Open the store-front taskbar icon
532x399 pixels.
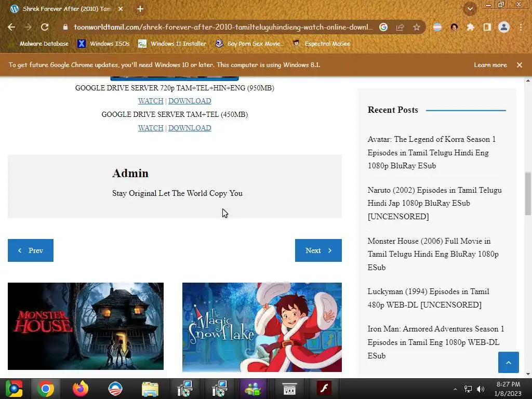(x=289, y=389)
